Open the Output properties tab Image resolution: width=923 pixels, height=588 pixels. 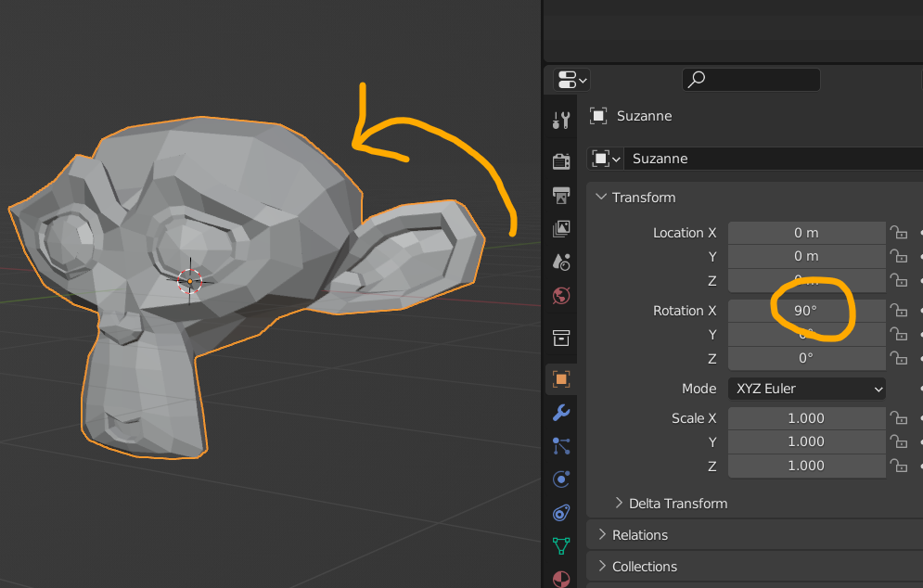(561, 195)
